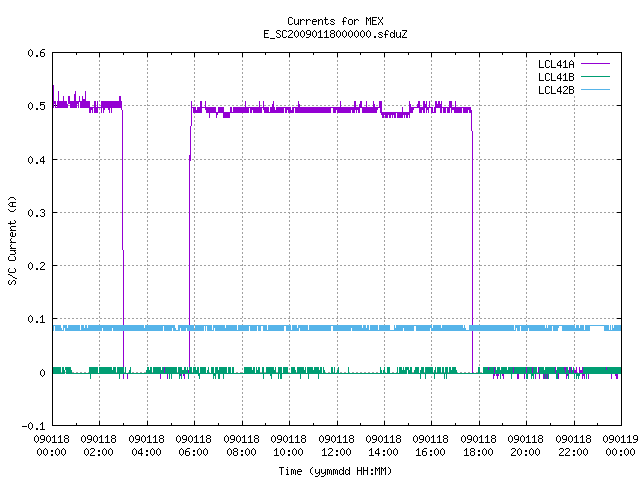Click the 0.4 y-axis tick label
Image resolution: width=640 pixels, height=480 pixels.
tap(36, 160)
